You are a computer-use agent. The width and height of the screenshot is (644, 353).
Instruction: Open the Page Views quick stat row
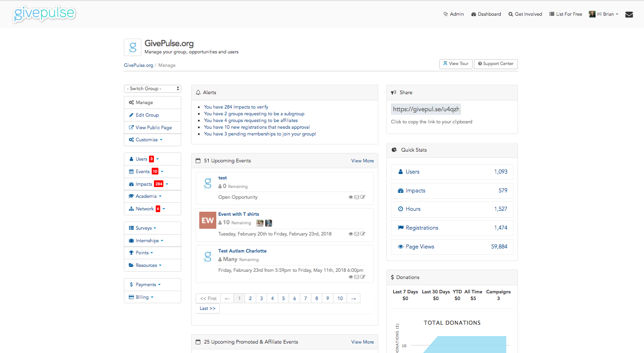452,247
